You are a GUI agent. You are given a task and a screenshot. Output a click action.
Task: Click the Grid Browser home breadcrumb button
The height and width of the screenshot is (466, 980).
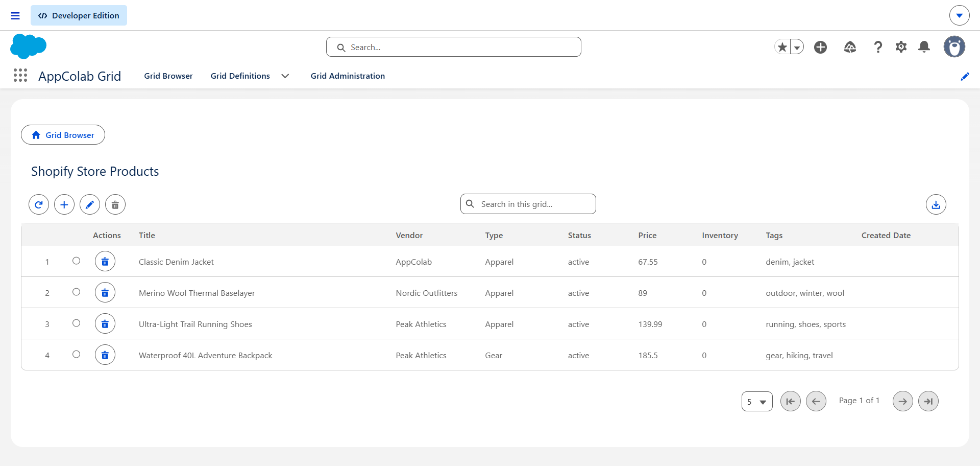(63, 135)
